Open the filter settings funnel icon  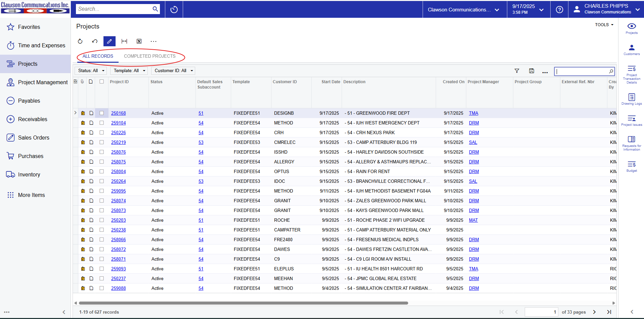pyautogui.click(x=517, y=71)
